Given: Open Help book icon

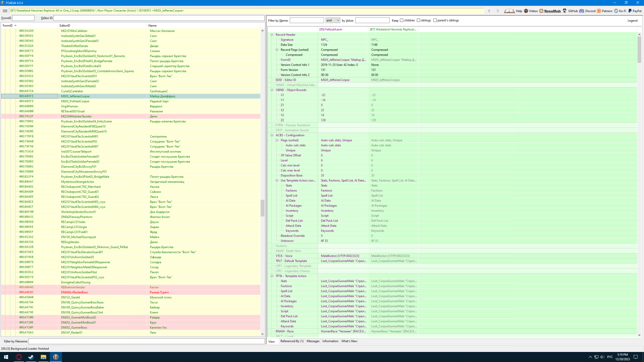Looking at the screenshot, I should [x=509, y=11].
